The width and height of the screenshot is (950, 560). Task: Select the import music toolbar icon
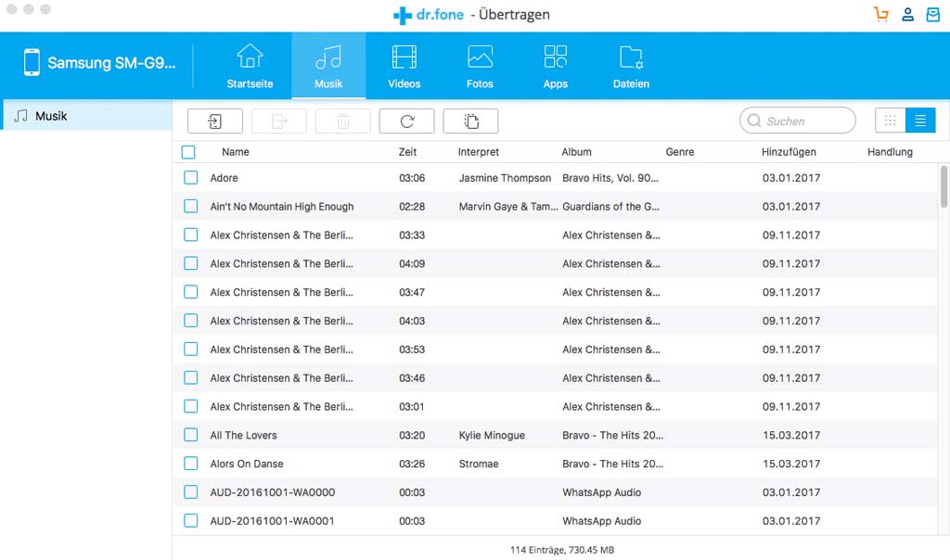(x=214, y=121)
